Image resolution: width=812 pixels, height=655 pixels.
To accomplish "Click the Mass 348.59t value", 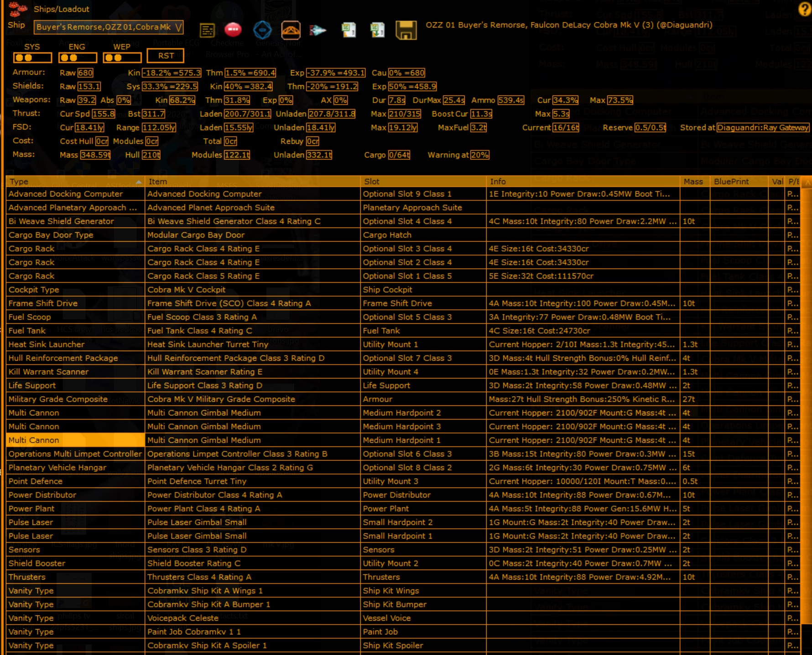I will 95,155.
